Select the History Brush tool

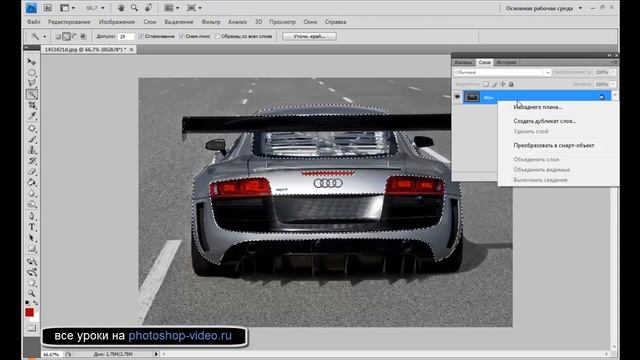[x=31, y=161]
